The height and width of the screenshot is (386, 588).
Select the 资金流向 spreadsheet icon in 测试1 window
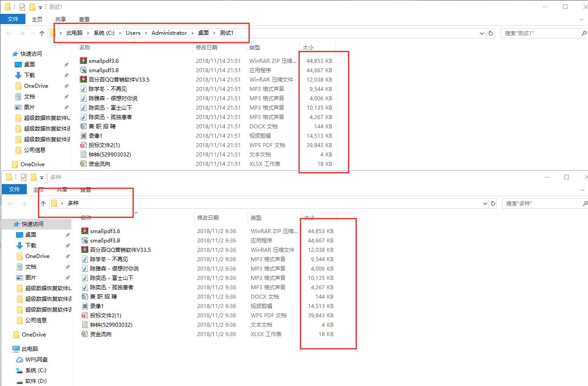point(83,164)
